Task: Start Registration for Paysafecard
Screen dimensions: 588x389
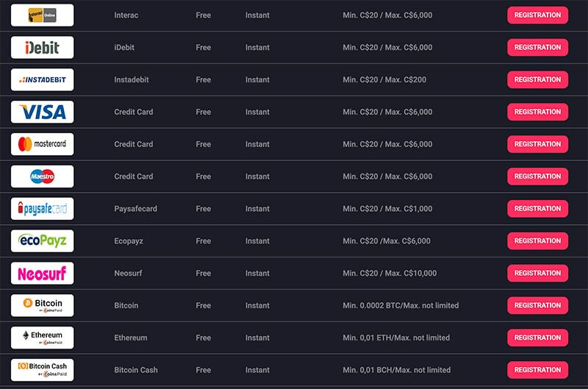Action: [537, 209]
